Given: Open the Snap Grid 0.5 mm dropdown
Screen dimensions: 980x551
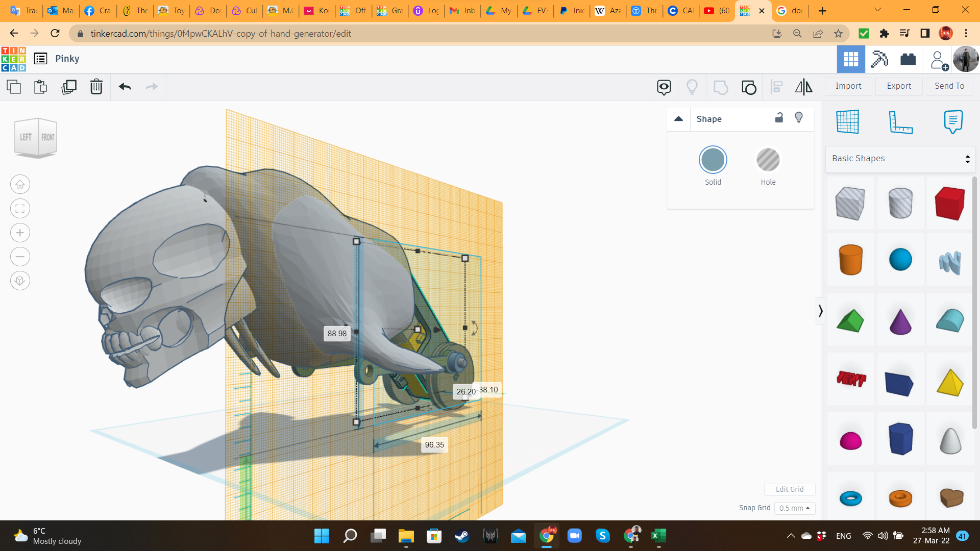Looking at the screenshot, I should click(x=795, y=508).
